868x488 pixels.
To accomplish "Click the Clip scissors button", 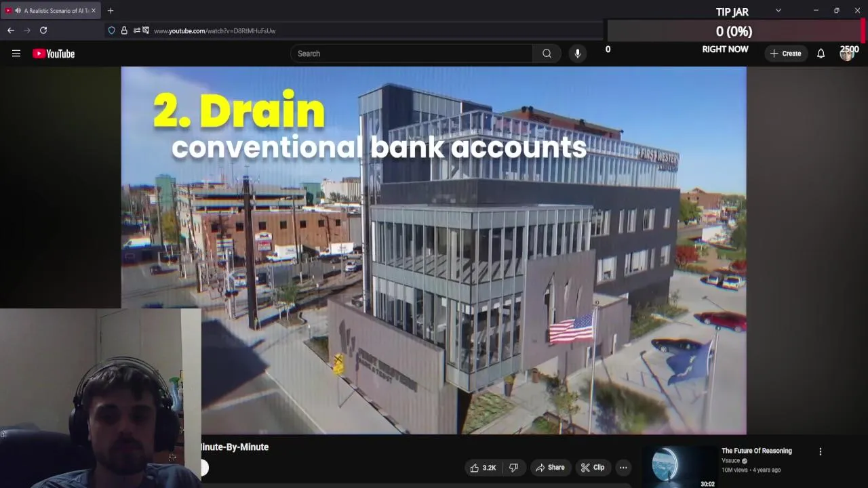I will click(593, 468).
